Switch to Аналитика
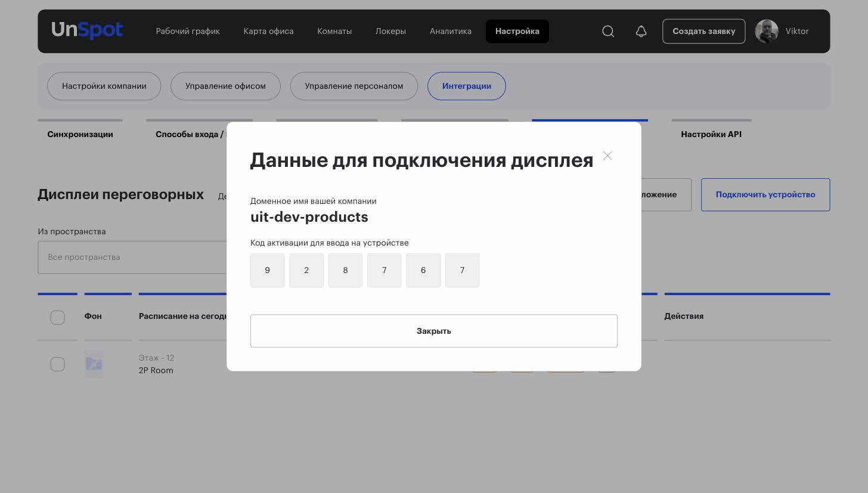The width and height of the screenshot is (868, 493). pos(451,31)
